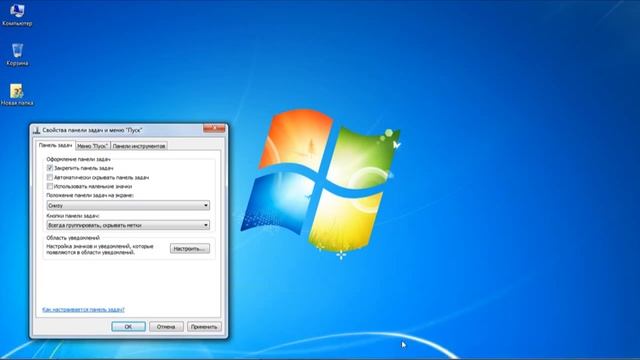Switch to Панель задач tab
Screen dimensions: 640x360
coord(55,145)
